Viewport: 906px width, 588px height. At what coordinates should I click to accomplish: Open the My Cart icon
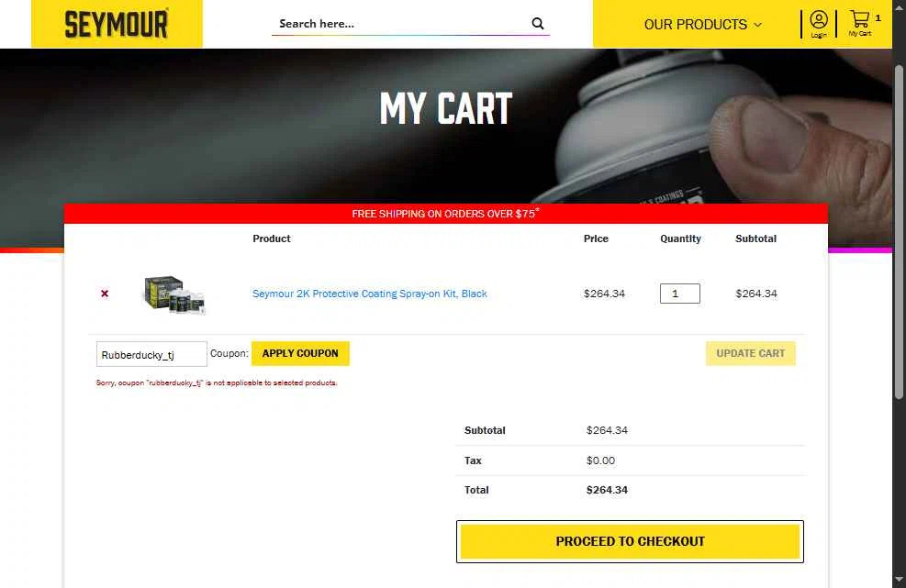click(860, 24)
